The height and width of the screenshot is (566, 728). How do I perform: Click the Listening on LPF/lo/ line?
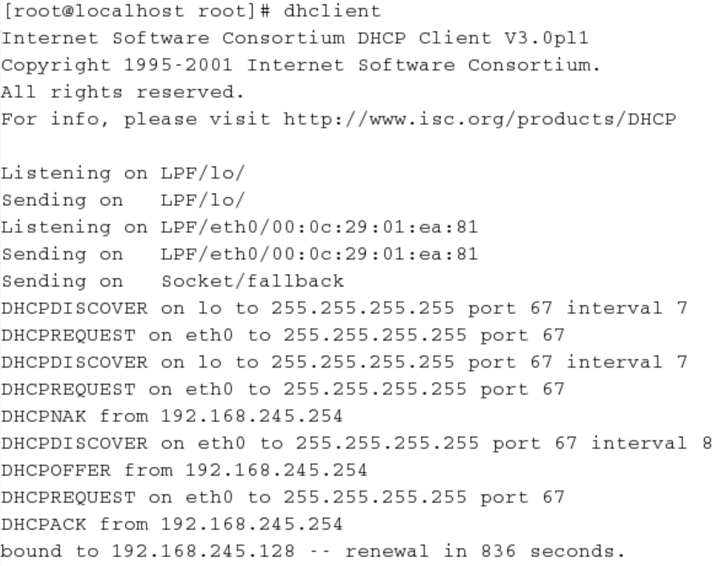point(123,173)
